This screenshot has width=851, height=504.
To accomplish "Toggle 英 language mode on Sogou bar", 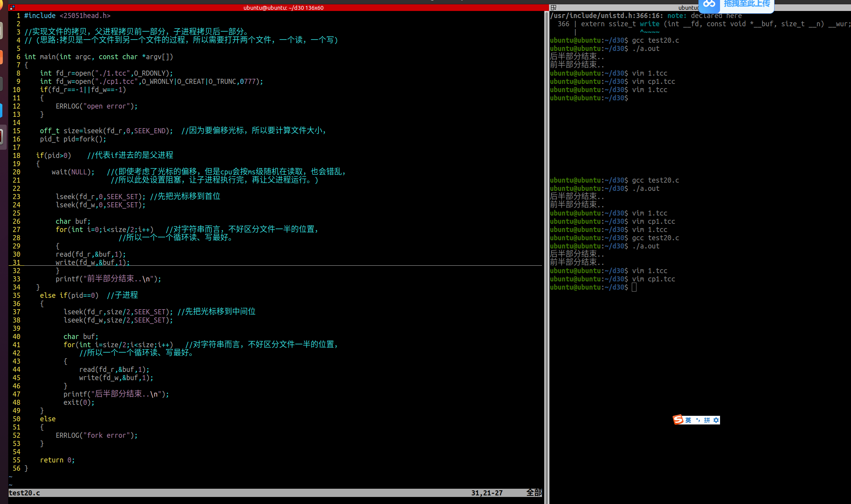I will click(x=689, y=420).
